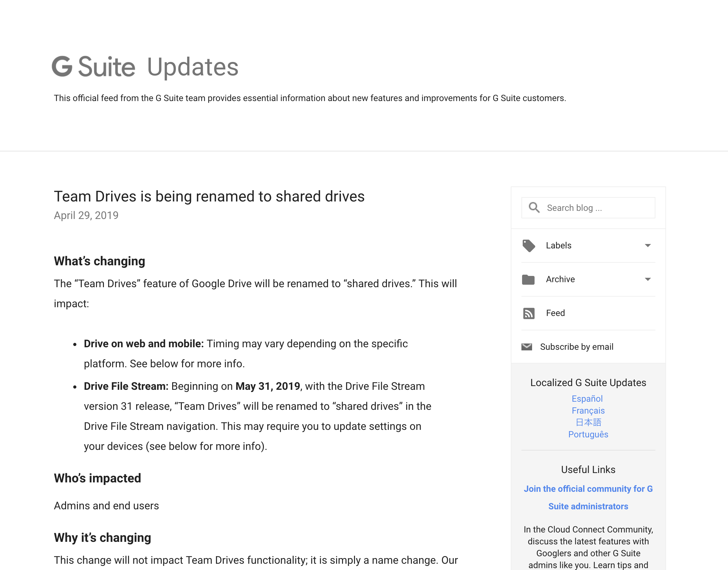Click the Why it's changing heading
Image resolution: width=728 pixels, height=570 pixels.
click(x=102, y=538)
